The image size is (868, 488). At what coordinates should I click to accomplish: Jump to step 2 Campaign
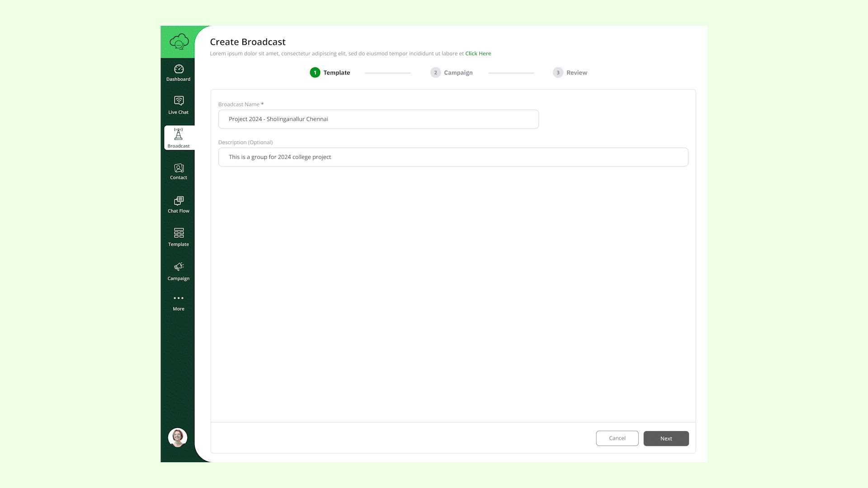tap(458, 73)
